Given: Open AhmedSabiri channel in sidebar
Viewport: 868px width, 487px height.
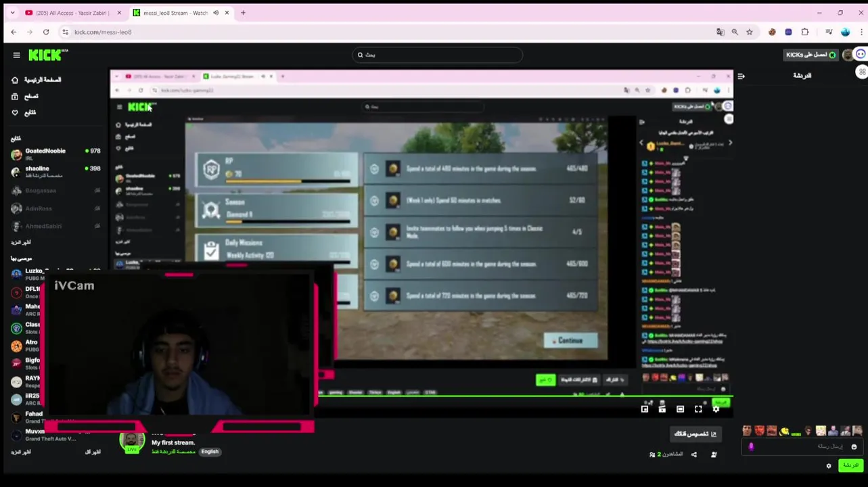Looking at the screenshot, I should (x=55, y=226).
